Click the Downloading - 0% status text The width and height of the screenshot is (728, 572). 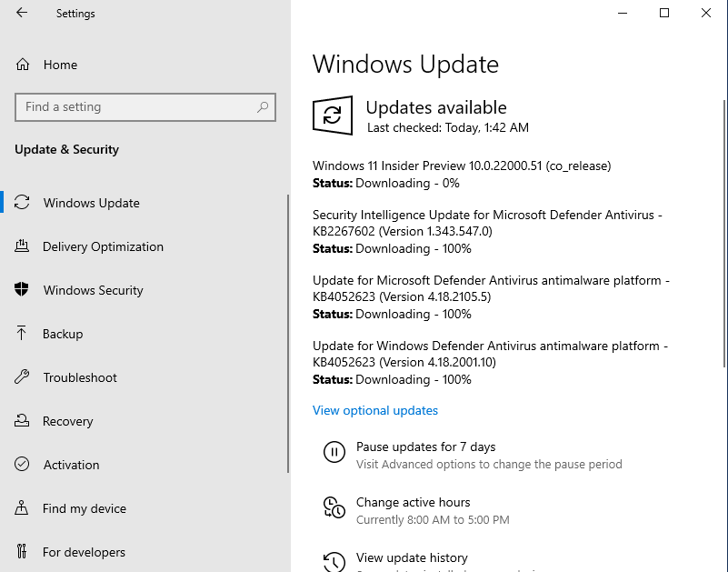pos(407,183)
